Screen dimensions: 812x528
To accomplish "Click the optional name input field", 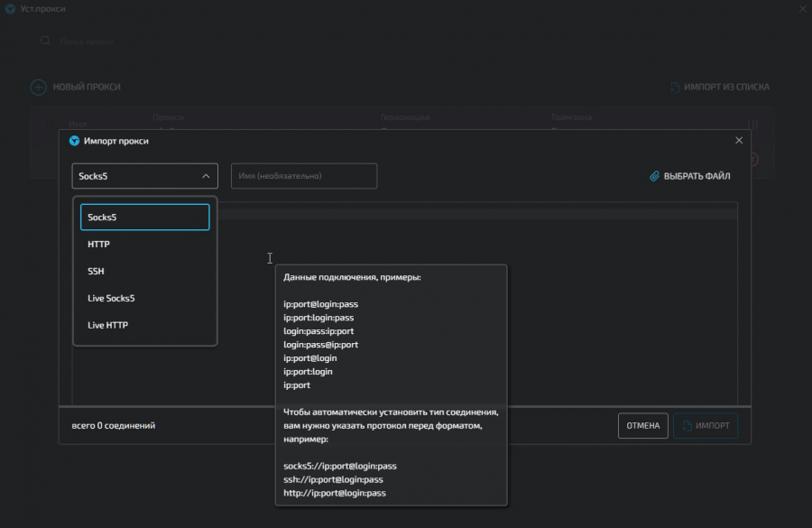I will [x=304, y=176].
